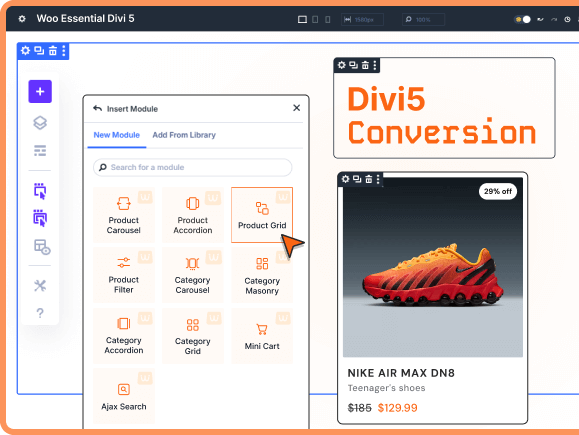
Task: Insert the Mini Cart module
Action: 262,335
